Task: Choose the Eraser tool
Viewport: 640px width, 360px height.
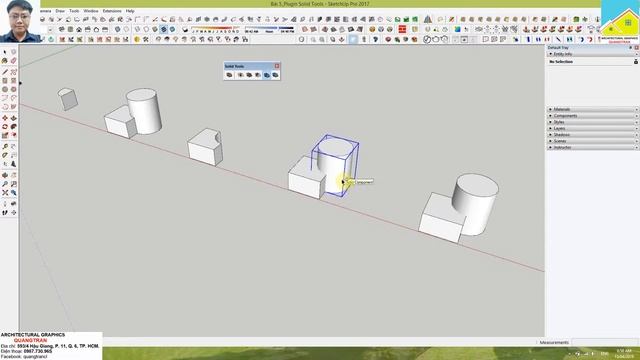Action: (x=13, y=61)
